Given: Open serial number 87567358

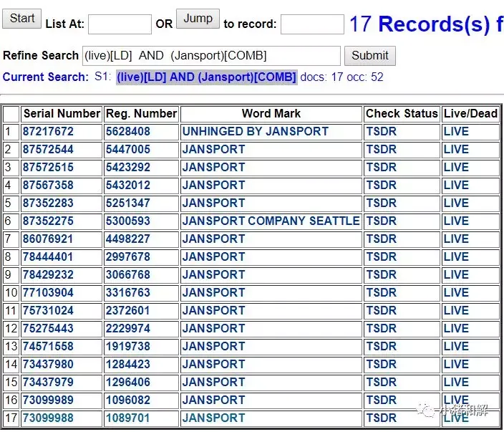Looking at the screenshot, I should point(48,186).
